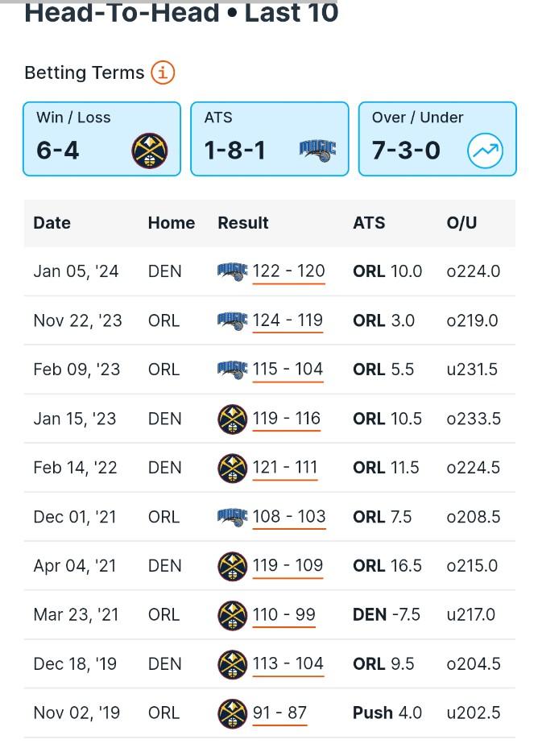This screenshot has height=756, width=538.
Task: Click Nuggets logo on Mar 23, '21 row
Action: [233, 615]
